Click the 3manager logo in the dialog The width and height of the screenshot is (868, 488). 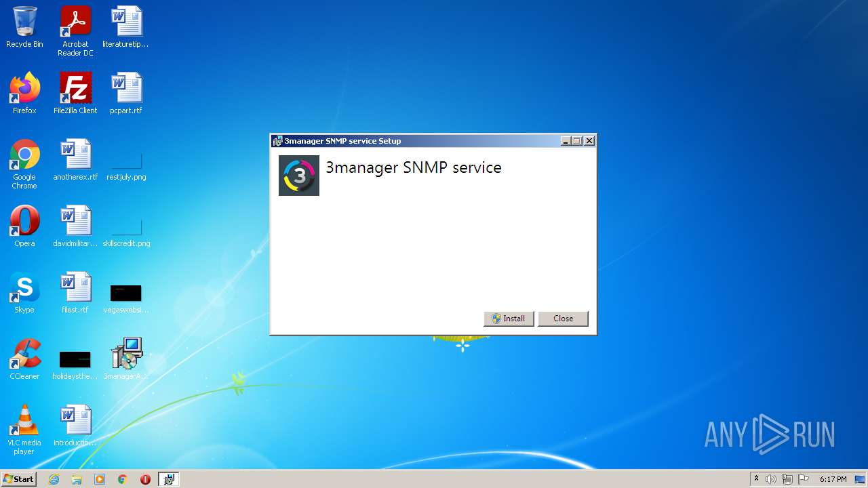pos(299,176)
